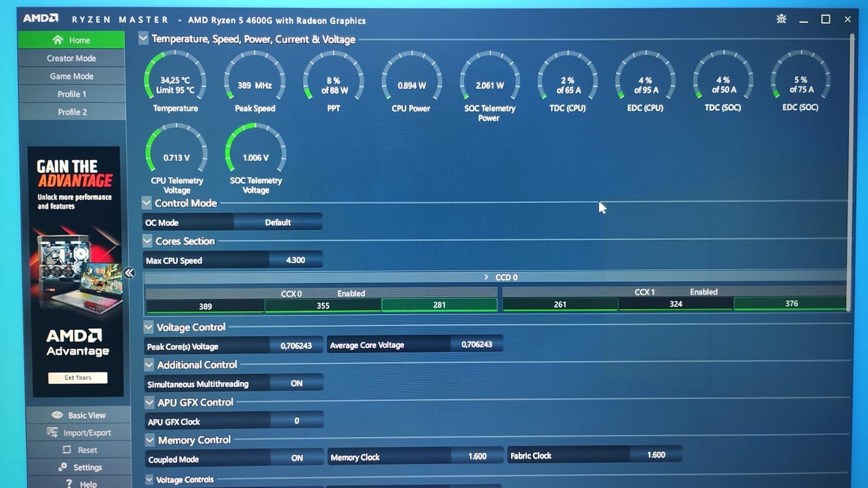This screenshot has height=488, width=868.
Task: Click the AMD Advantage ad banner
Action: [x=76, y=271]
